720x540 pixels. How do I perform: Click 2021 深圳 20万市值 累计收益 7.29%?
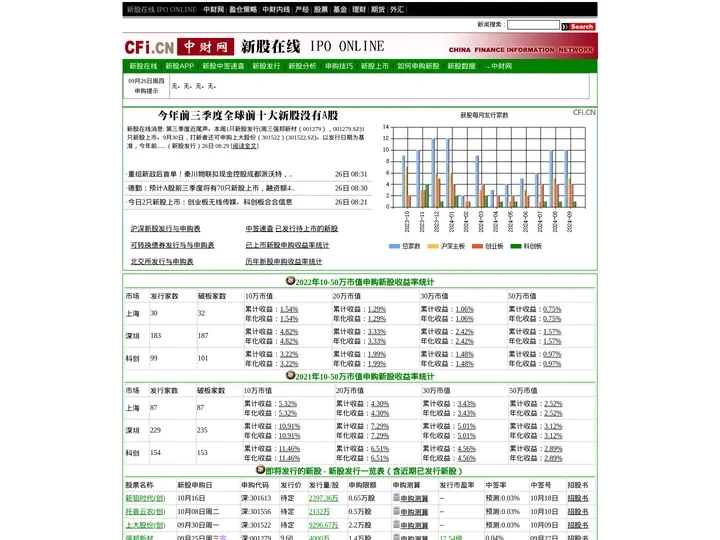coord(380,426)
